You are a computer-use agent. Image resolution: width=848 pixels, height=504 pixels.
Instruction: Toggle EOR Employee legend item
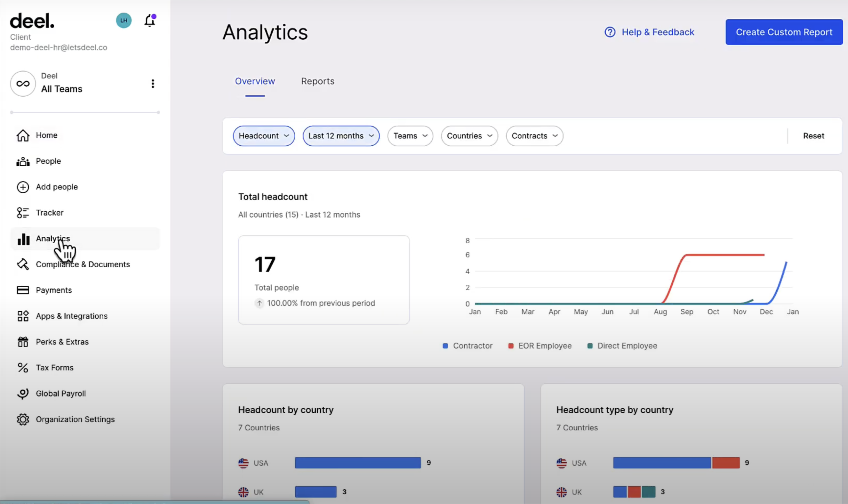pyautogui.click(x=540, y=346)
